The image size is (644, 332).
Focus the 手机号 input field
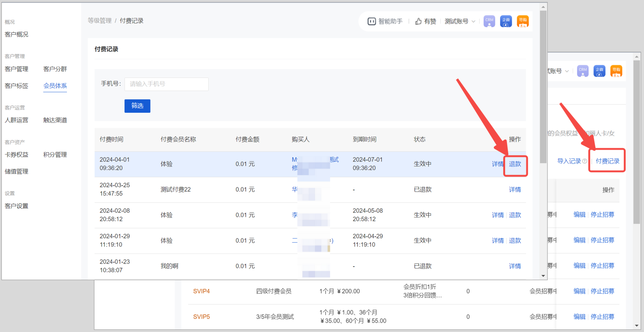coord(166,84)
